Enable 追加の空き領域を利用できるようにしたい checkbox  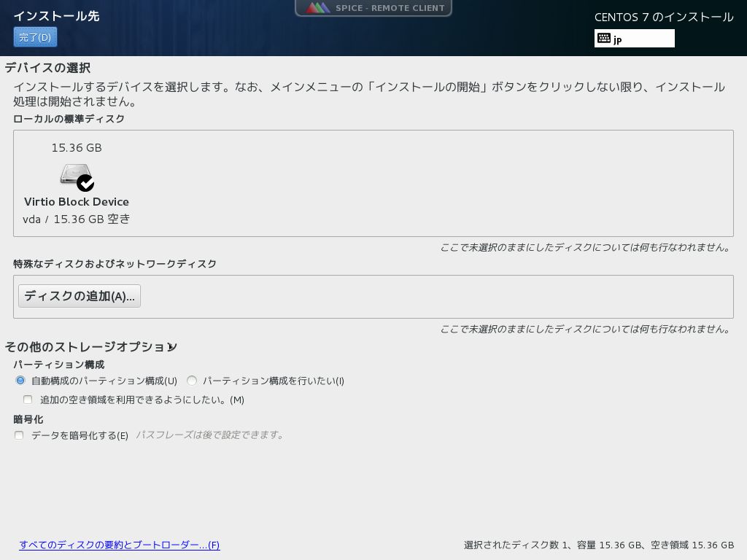point(28,400)
